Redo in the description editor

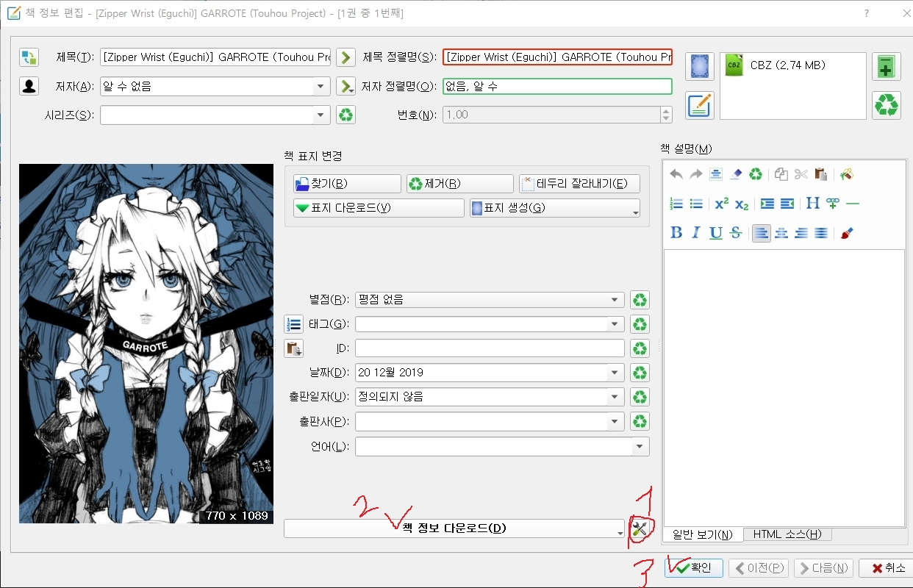point(696,174)
